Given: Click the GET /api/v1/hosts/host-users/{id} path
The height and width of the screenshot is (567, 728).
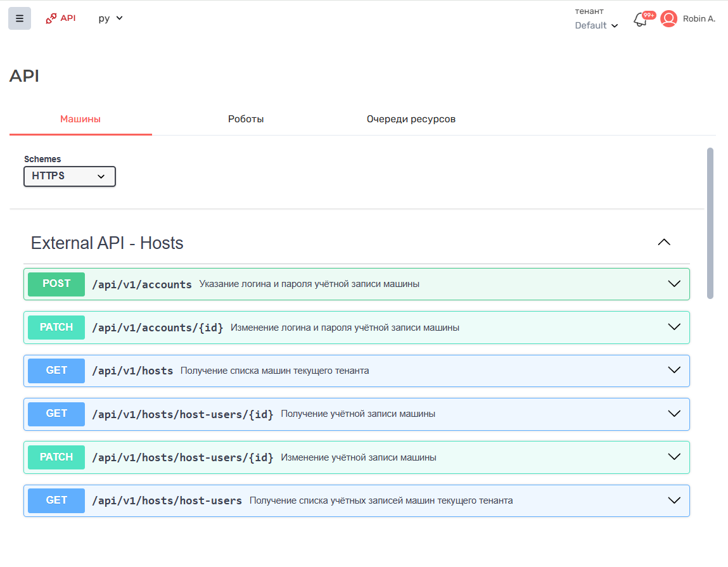Looking at the screenshot, I should pos(182,414).
